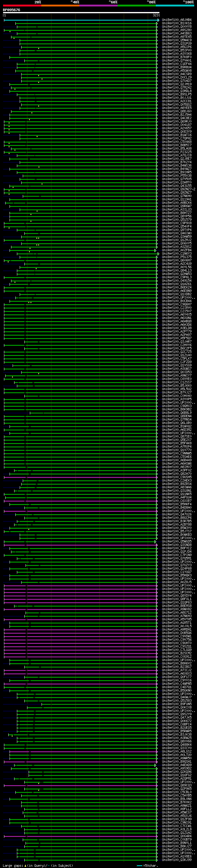Open hit UniRef100_A8JHB4
Image resolution: width=197 pixels, height=868 pixels.
coord(177,20)
